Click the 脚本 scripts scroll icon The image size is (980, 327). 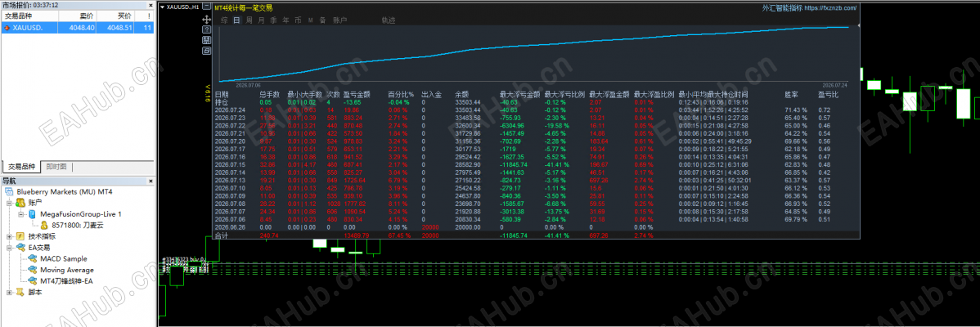pyautogui.click(x=20, y=292)
